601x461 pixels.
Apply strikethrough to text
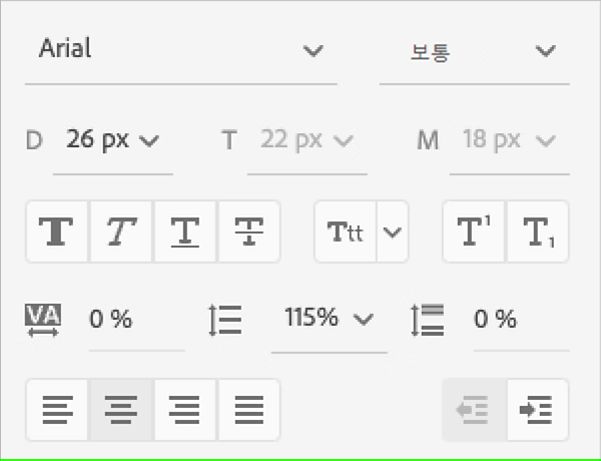(x=248, y=232)
